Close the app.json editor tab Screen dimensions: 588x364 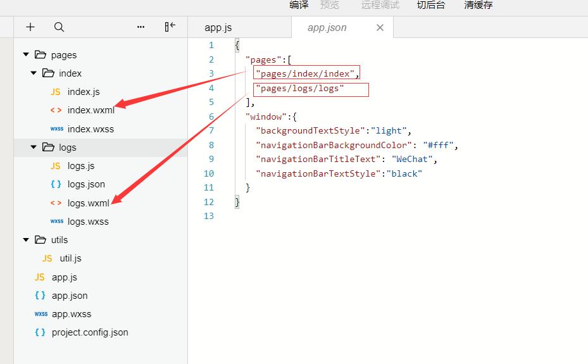380,28
